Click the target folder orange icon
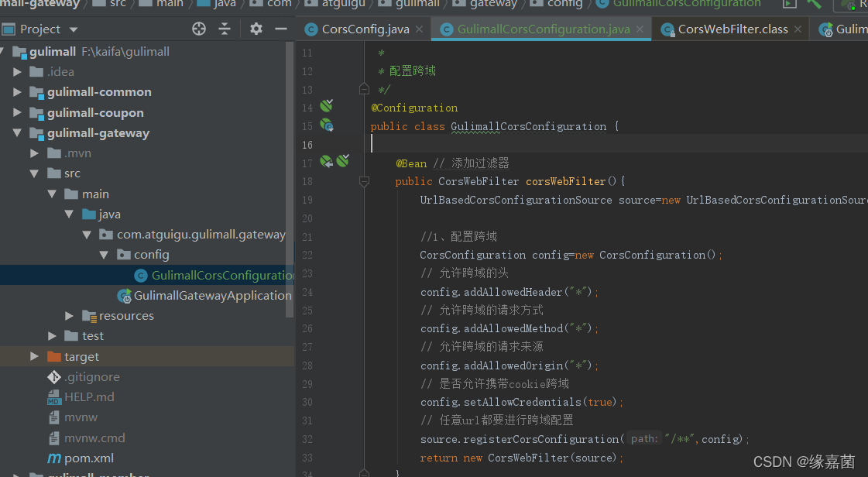 coord(54,356)
